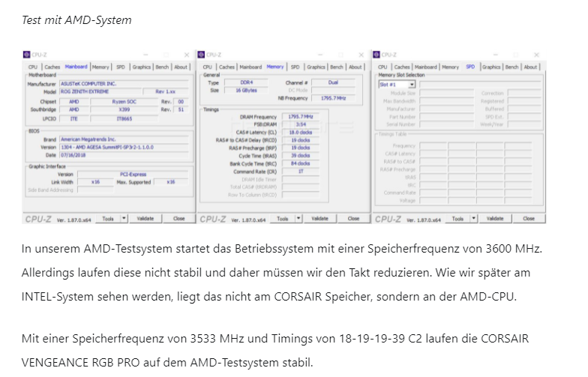Click the Bank Cycle Time value 84 clocks

[x=301, y=163]
